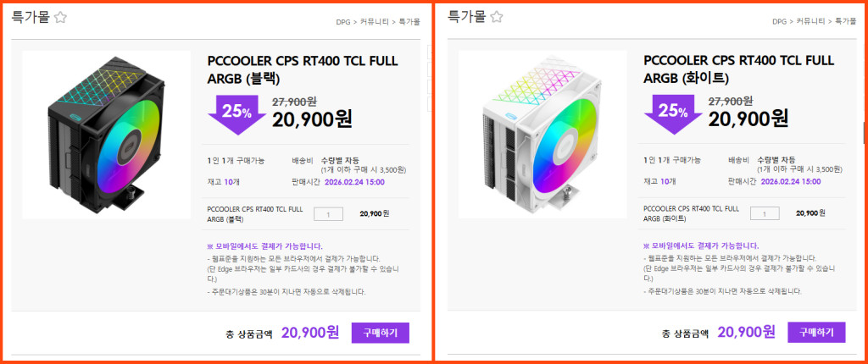Image resolution: width=868 pixels, height=364 pixels.
Task: Click the PCCOOLER 블랙 product title
Action: pos(303,69)
